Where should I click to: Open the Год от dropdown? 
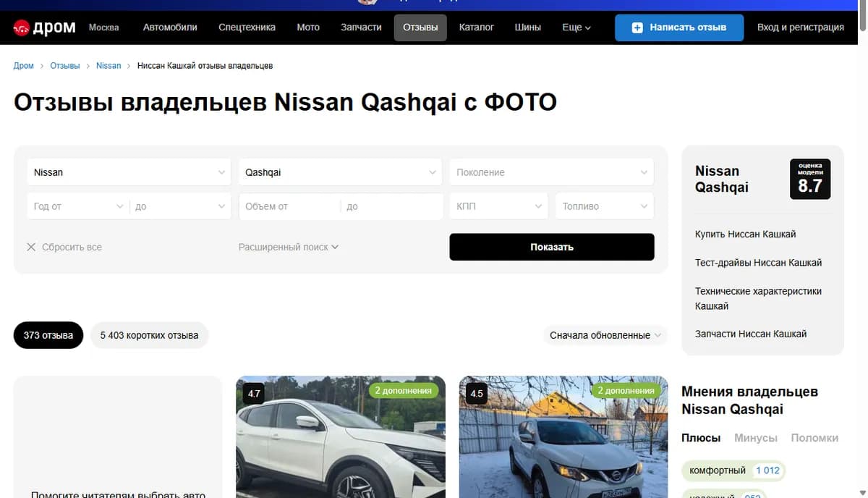pos(78,206)
